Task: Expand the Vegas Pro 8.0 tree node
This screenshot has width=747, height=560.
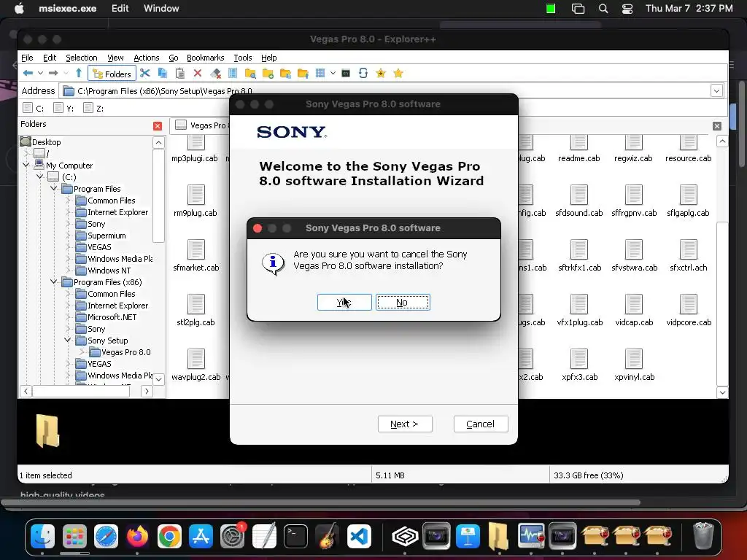Action: (82, 352)
